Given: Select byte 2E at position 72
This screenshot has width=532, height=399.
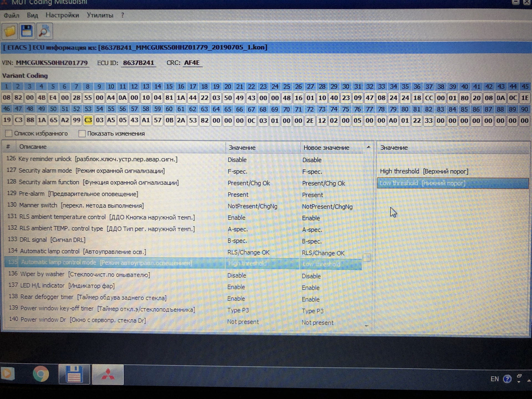Looking at the screenshot, I should click(x=310, y=121).
